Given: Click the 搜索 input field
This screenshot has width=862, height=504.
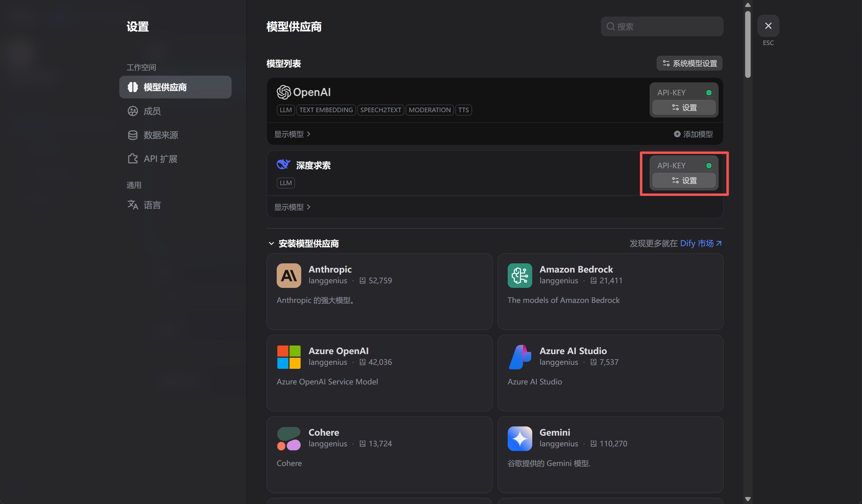Looking at the screenshot, I should coord(662,26).
